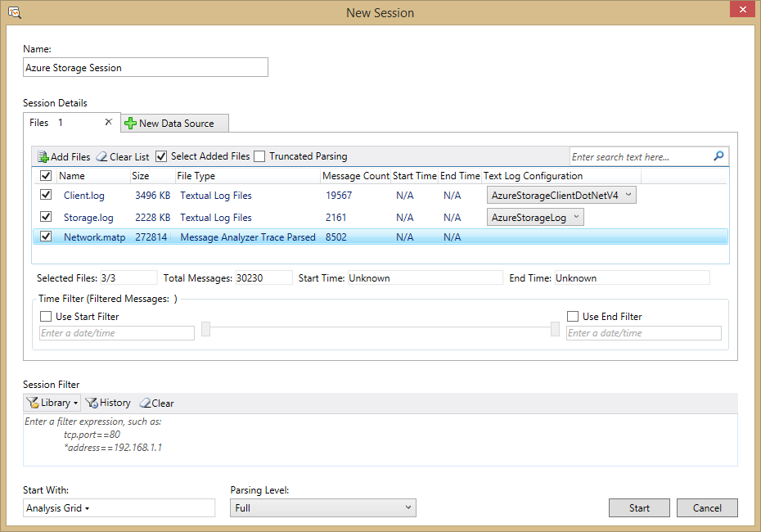Open the filter Library funnel icon
Screen dimensions: 761x532
pos(33,403)
